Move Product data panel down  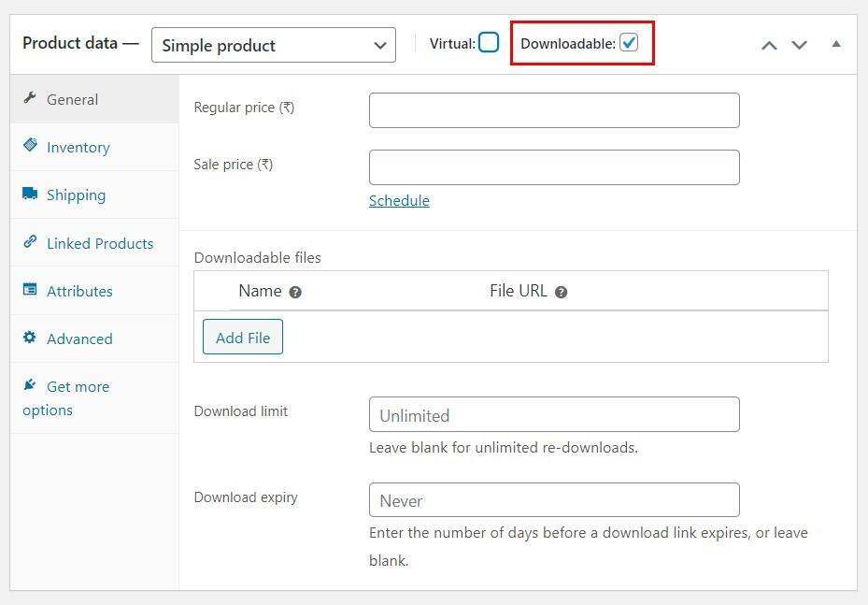click(x=799, y=45)
